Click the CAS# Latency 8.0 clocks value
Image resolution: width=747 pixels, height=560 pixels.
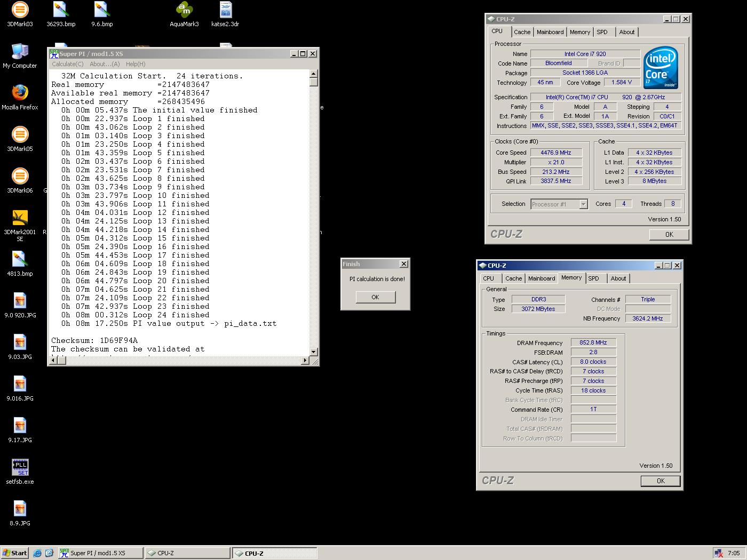click(x=593, y=362)
